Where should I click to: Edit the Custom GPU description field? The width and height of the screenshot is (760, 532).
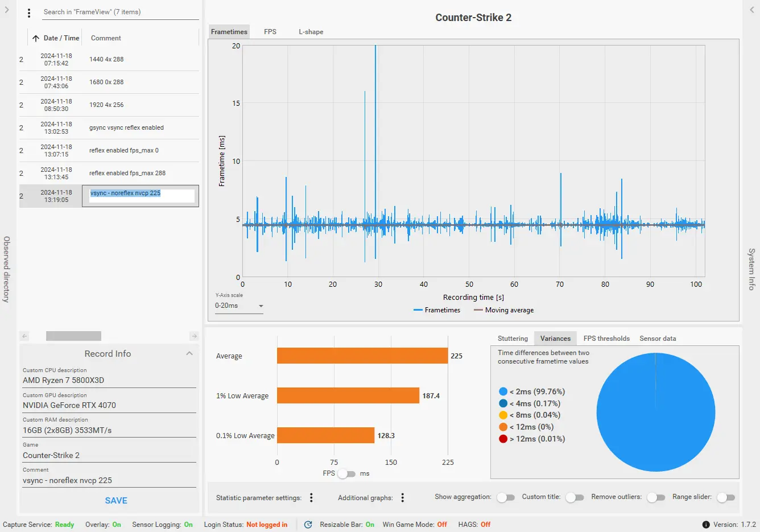(109, 405)
